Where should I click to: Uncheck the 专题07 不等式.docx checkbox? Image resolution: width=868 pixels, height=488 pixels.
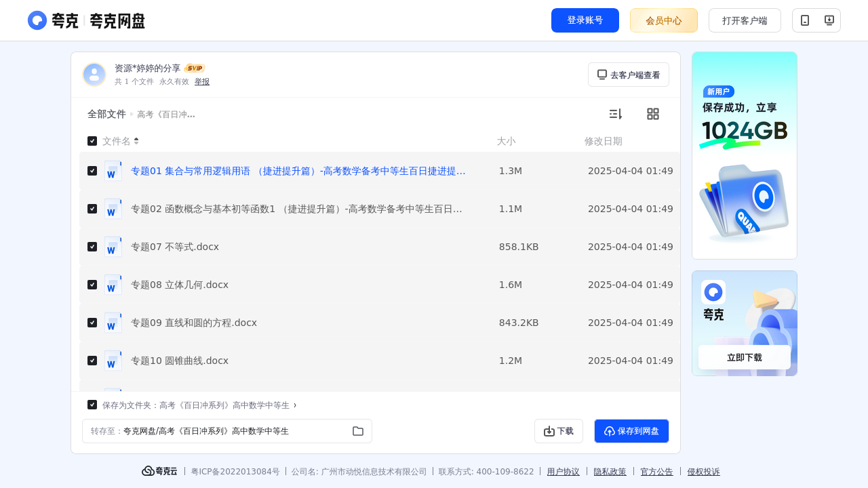[92, 247]
